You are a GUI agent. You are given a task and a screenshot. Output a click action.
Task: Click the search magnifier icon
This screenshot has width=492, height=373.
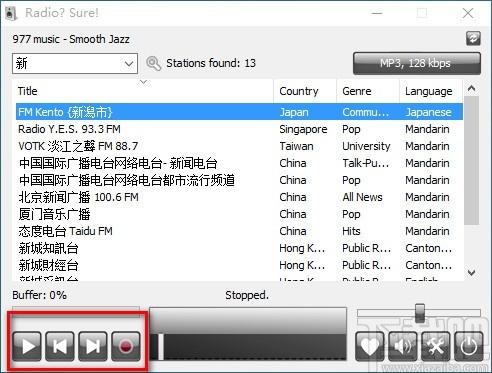tap(153, 63)
